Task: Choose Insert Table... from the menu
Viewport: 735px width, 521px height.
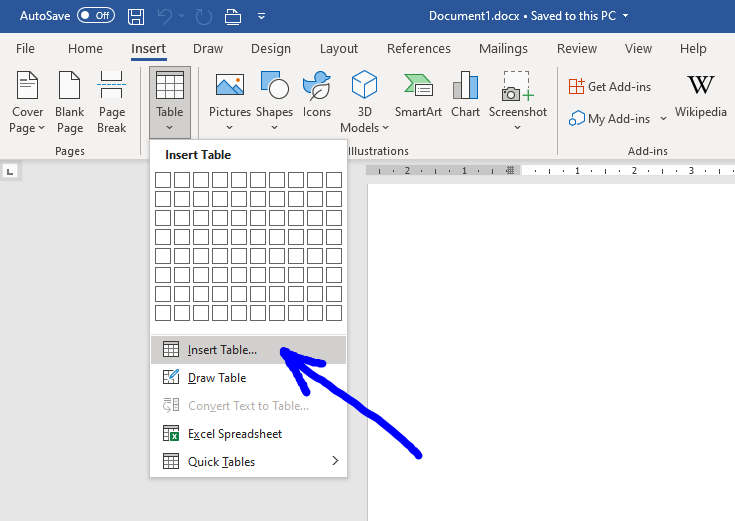Action: 222,350
